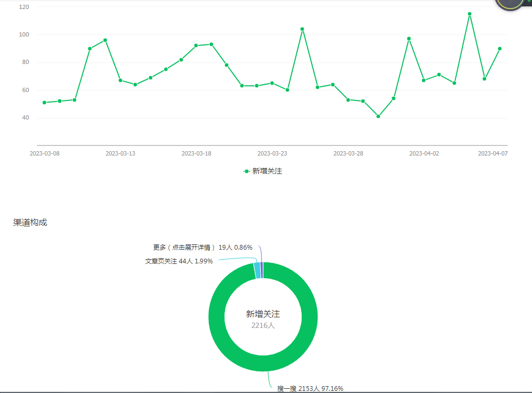Click the 2023-03-28 axis date label

pos(348,153)
